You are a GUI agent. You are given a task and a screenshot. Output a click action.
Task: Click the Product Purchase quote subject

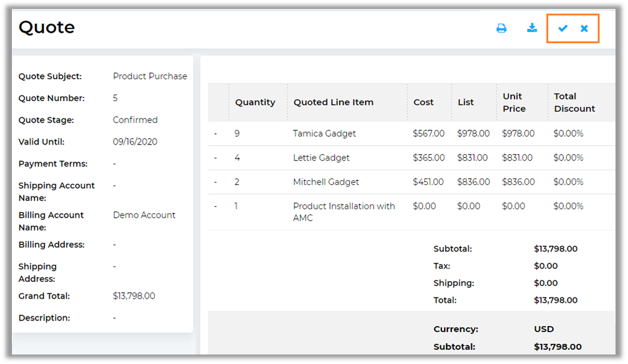coord(150,76)
